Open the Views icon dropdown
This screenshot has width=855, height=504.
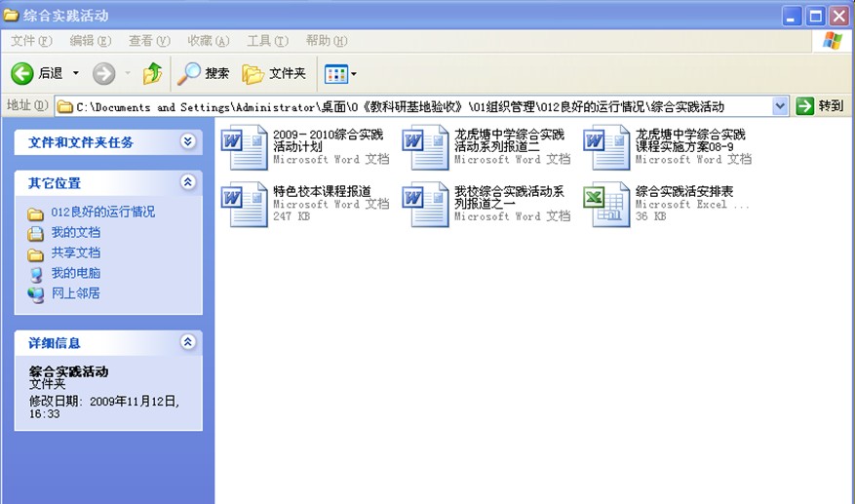[x=340, y=74]
